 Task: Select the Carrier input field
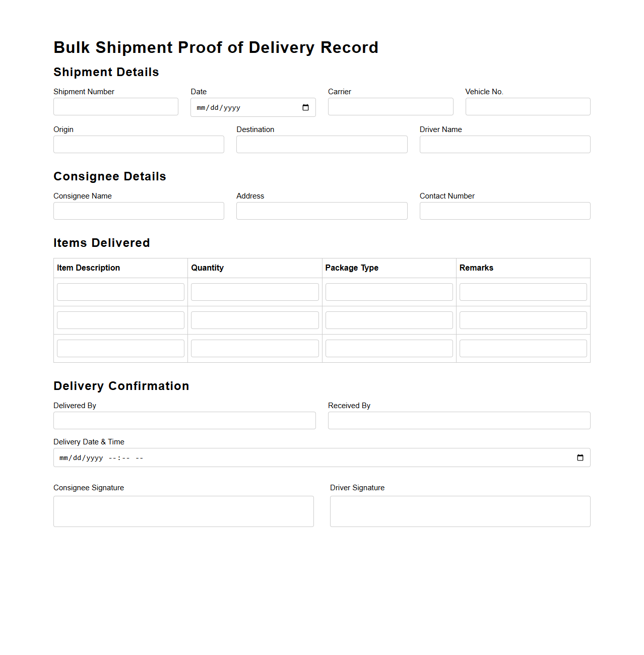click(390, 106)
